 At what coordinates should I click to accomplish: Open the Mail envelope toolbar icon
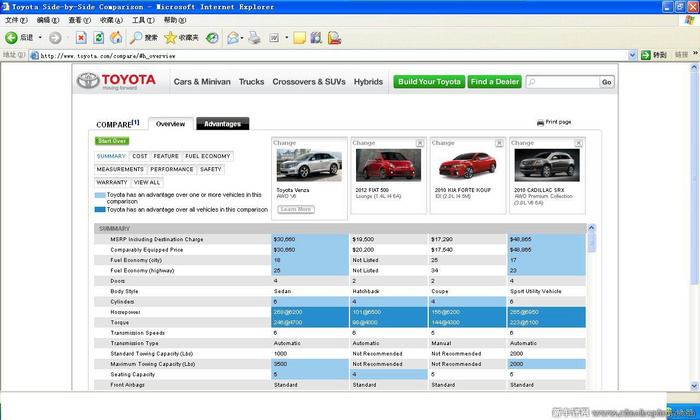(232, 38)
